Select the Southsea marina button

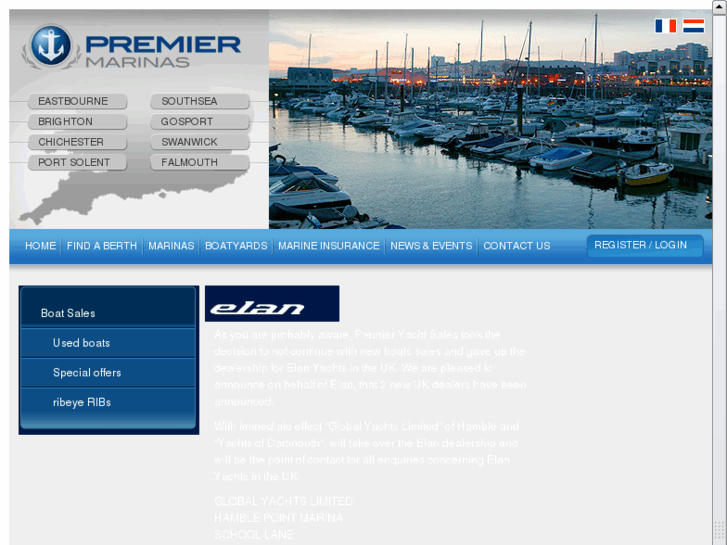click(200, 101)
